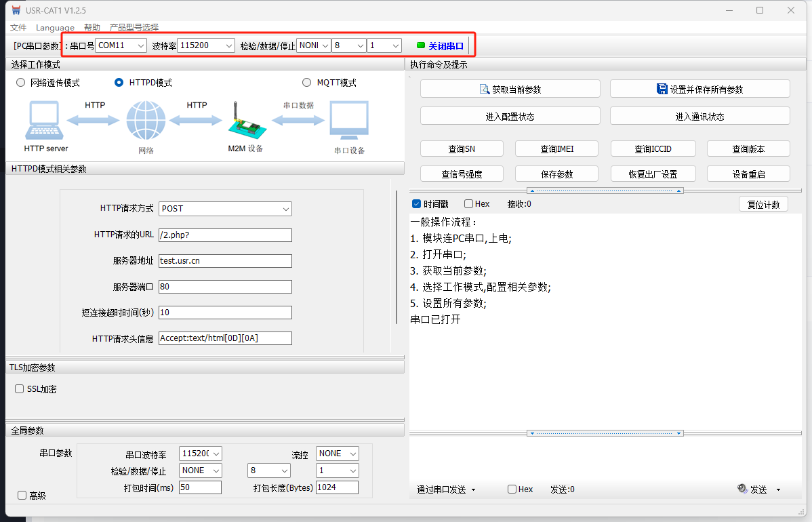
Task: Select the MQTT模式 radio button
Action: [307, 83]
